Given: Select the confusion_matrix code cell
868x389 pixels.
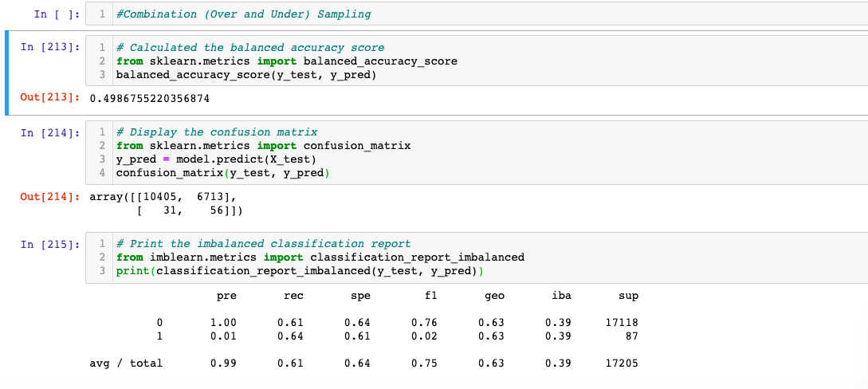Looking at the screenshot, I should tap(477, 152).
